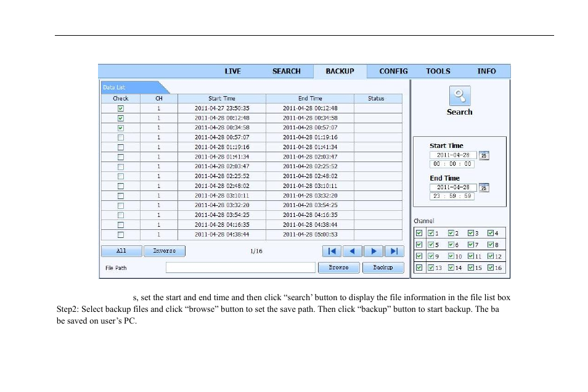Uncheck the file starting 2011-04-27 23:50:35
This screenshot has width=588, height=392.
120,108
